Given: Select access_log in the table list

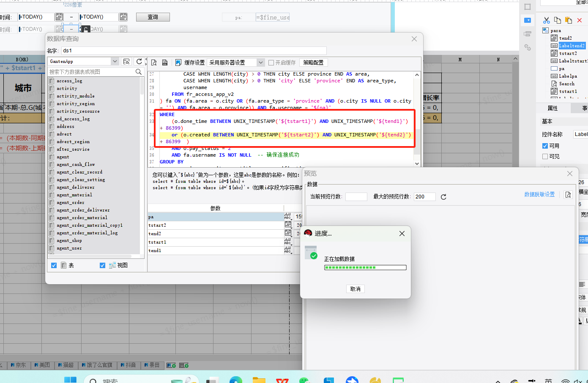Looking at the screenshot, I should [x=69, y=81].
